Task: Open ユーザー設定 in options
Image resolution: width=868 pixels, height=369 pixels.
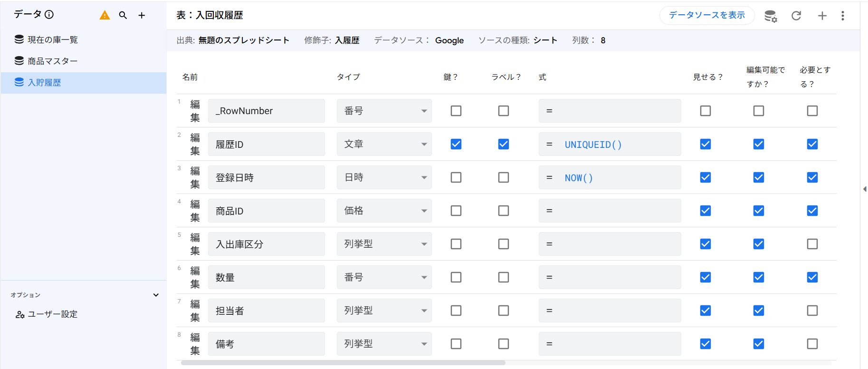Action: tap(52, 314)
